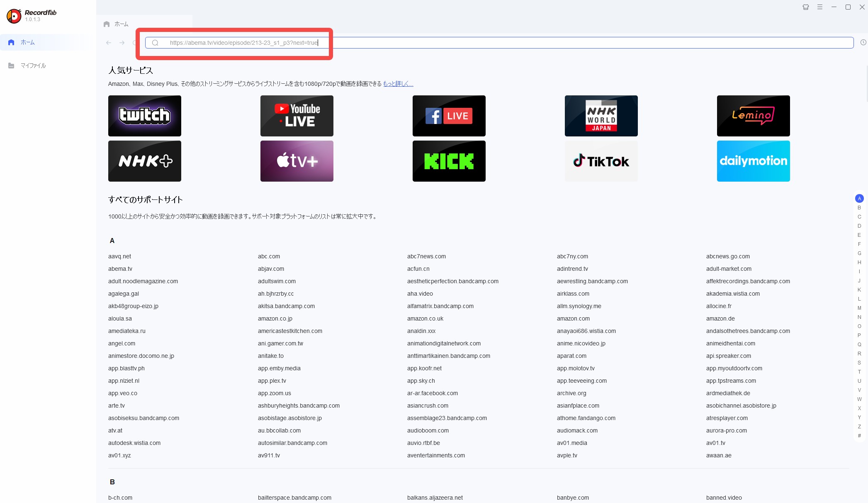The width and height of the screenshot is (868, 503).
Task: Open the TikTok service tile
Action: (x=601, y=161)
